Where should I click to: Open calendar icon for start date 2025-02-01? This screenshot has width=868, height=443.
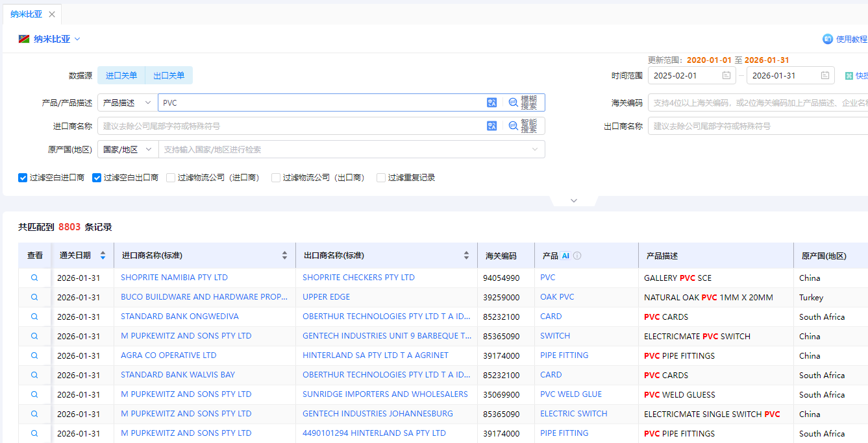(726, 76)
